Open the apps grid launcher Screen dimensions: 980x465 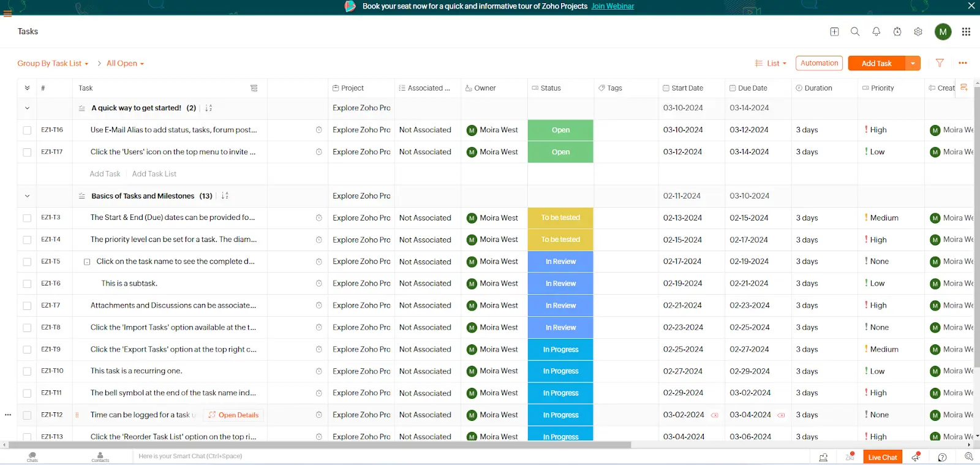pyautogui.click(x=966, y=32)
